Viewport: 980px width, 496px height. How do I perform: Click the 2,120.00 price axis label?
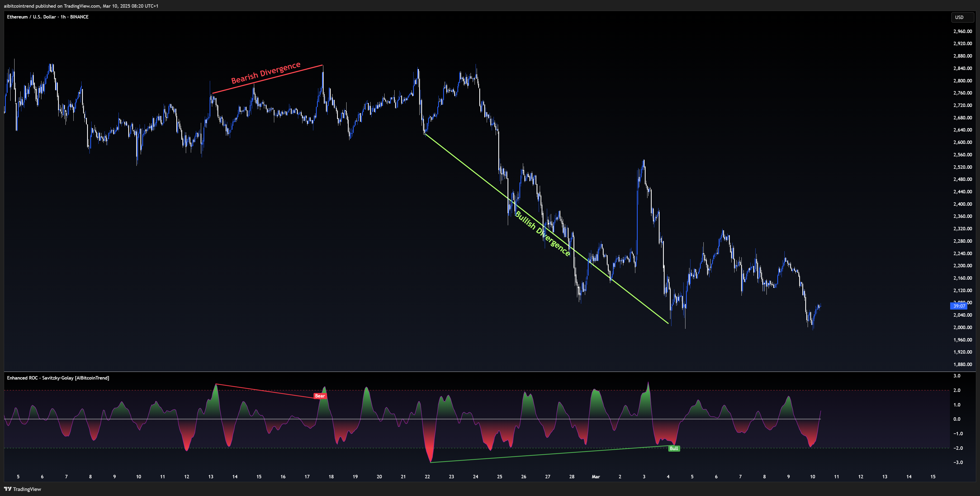(x=963, y=291)
